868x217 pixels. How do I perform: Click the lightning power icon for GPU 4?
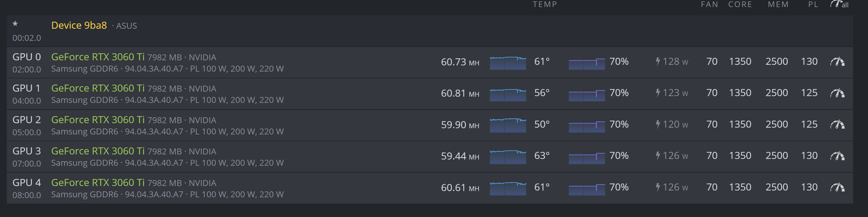pyautogui.click(x=658, y=187)
